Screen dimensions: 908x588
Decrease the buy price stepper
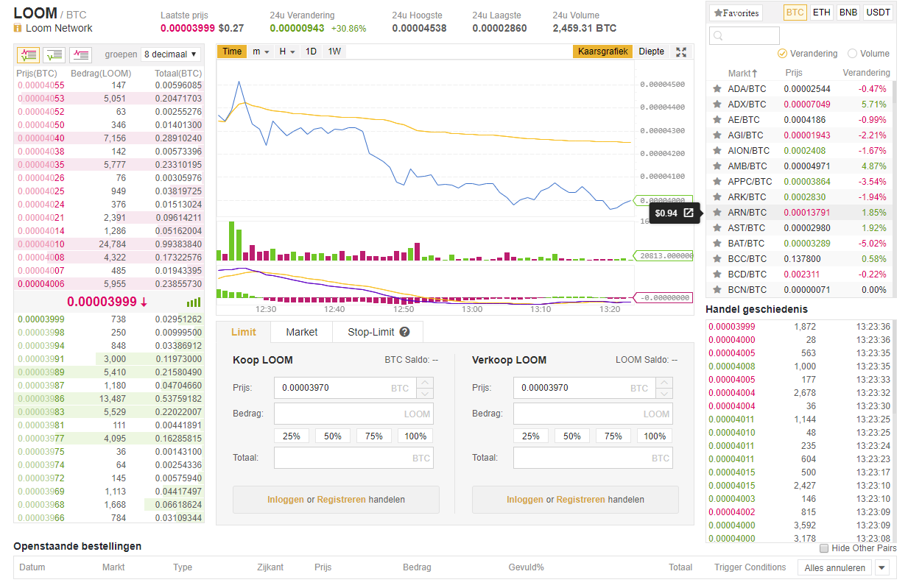pyautogui.click(x=425, y=393)
